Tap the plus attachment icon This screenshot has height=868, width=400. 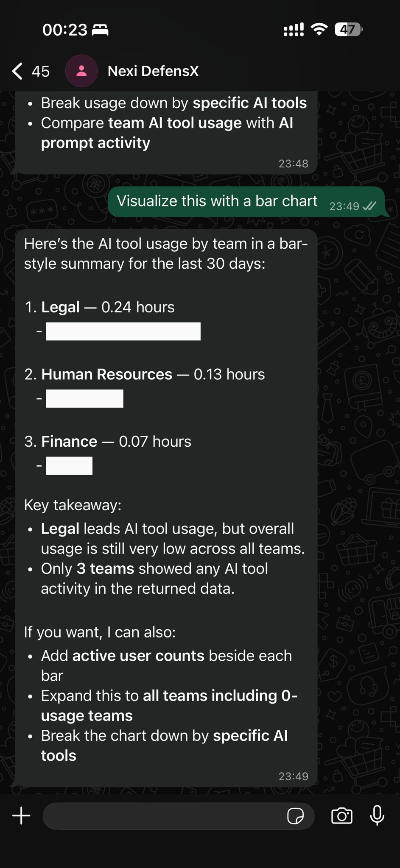click(x=21, y=816)
